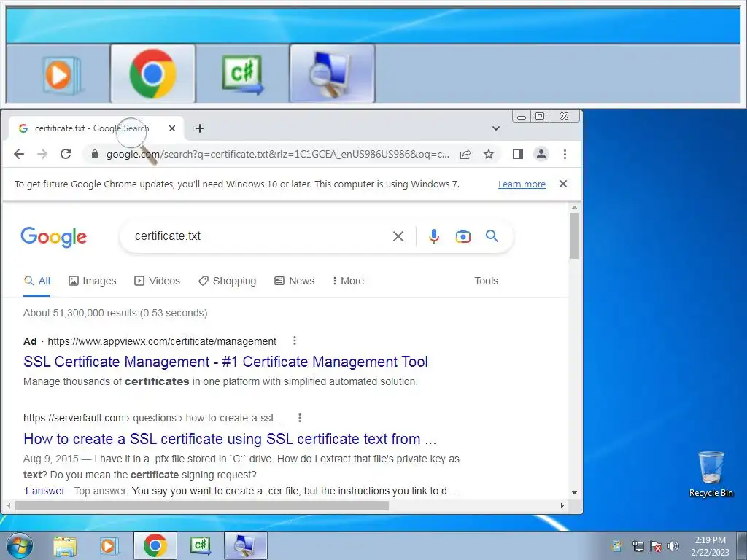The image size is (747, 560).
Task: Click the Action Center flag tray icon
Action: point(656,546)
